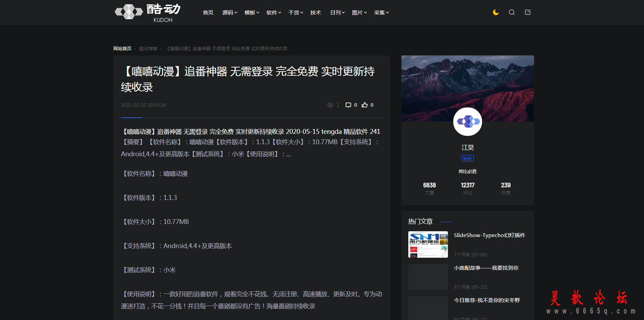Click the mountain banner image
This screenshot has width=644, height=320.
468,88
